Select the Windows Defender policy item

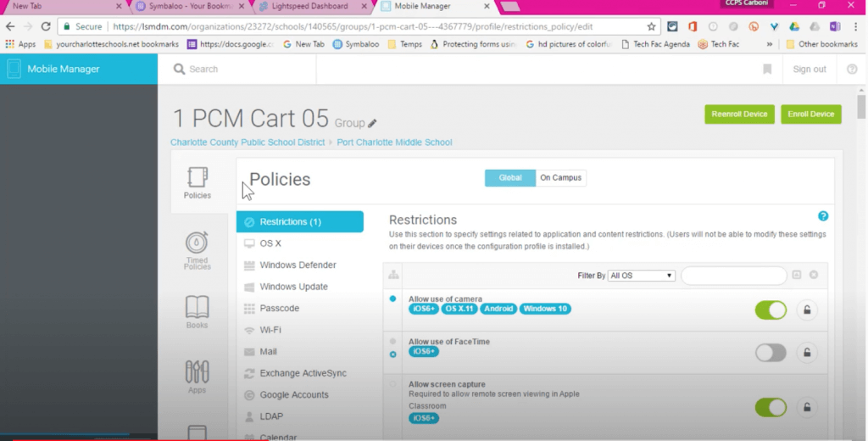(x=299, y=265)
